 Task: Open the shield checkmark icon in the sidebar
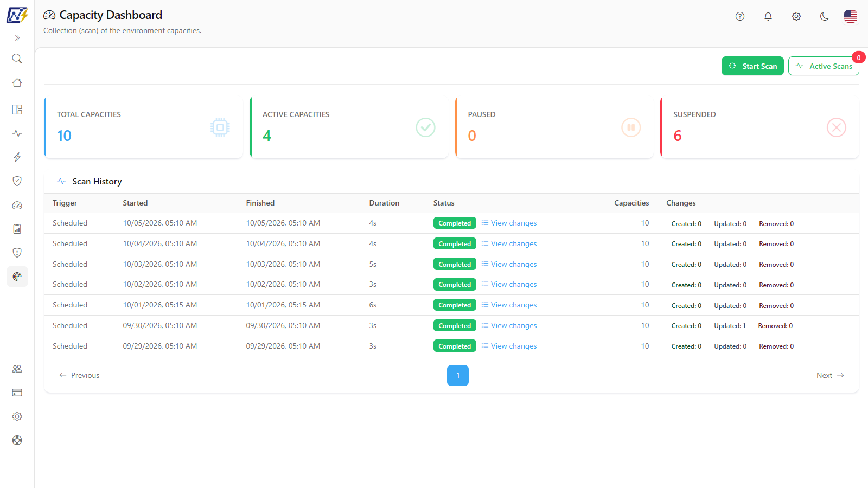coord(17,181)
